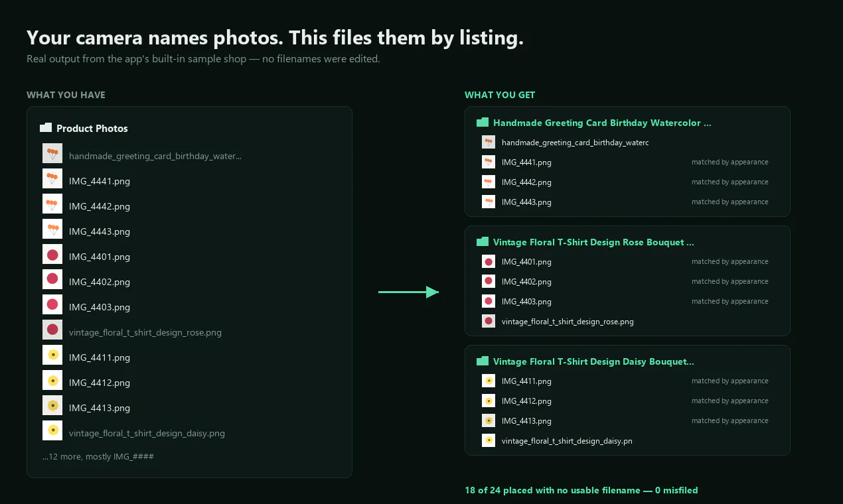Click IMG_4412.png thumbnail in Daisy Bouquet folder

(489, 401)
